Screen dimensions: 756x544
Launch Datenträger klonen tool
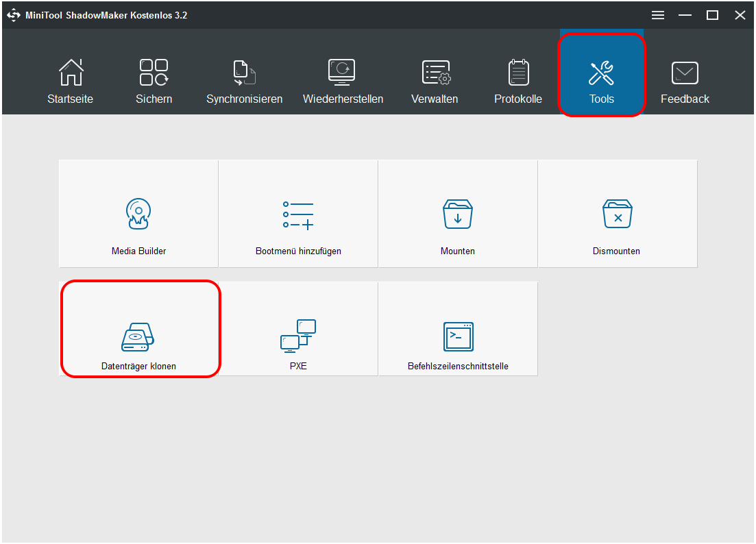tap(138, 336)
